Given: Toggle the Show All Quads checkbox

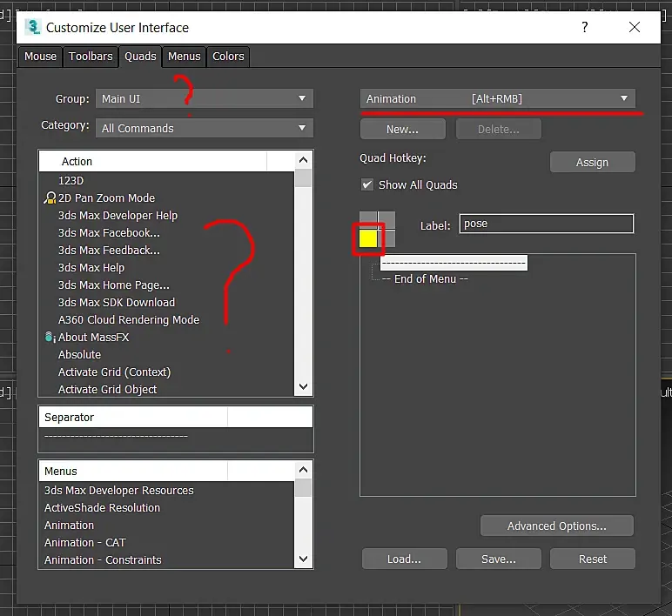Looking at the screenshot, I should pos(367,184).
